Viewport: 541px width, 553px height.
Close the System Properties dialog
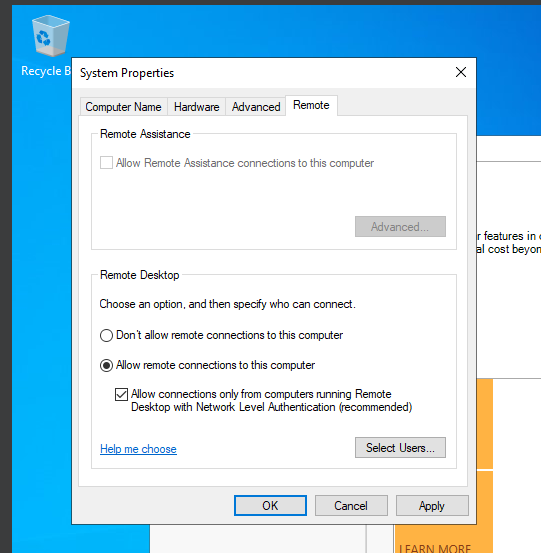(461, 72)
